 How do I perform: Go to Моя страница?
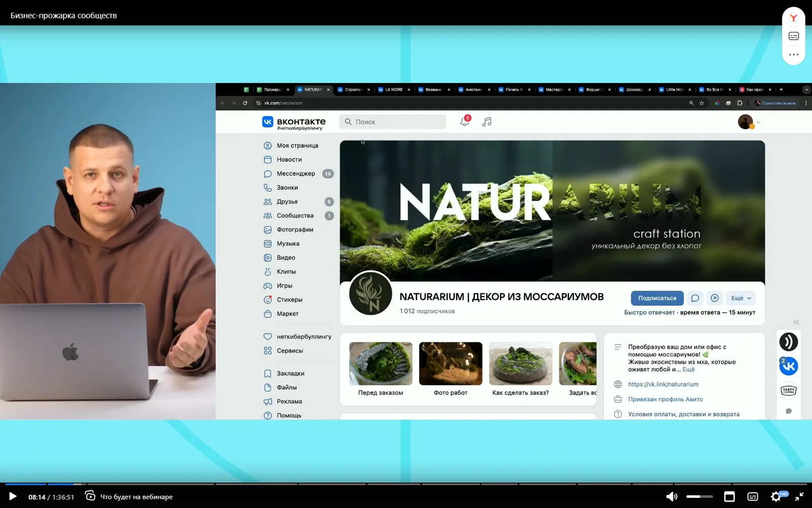[298, 145]
